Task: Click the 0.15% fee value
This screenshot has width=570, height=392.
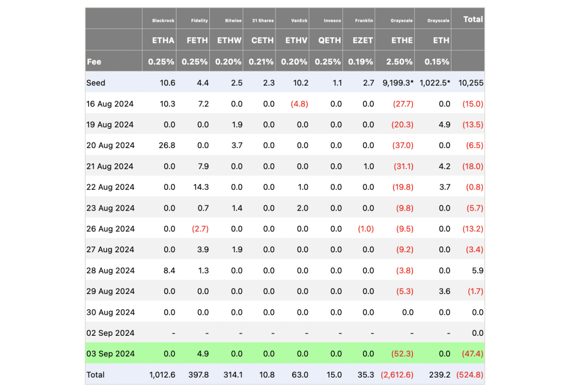Action: coord(437,62)
